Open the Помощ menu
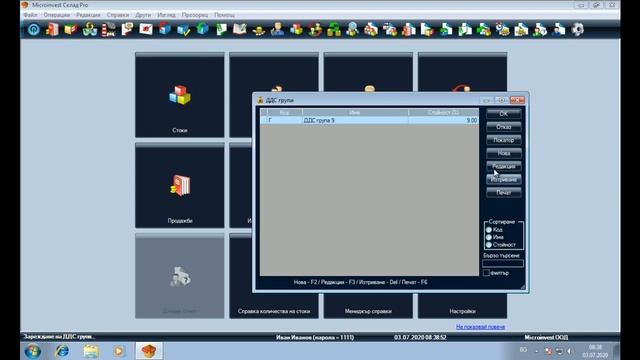The image size is (640, 360). point(224,15)
